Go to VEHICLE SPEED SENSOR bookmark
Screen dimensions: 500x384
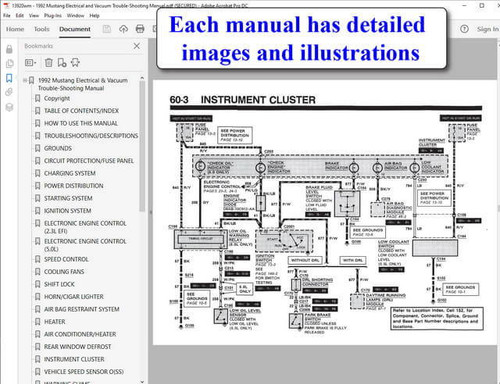coord(84,372)
